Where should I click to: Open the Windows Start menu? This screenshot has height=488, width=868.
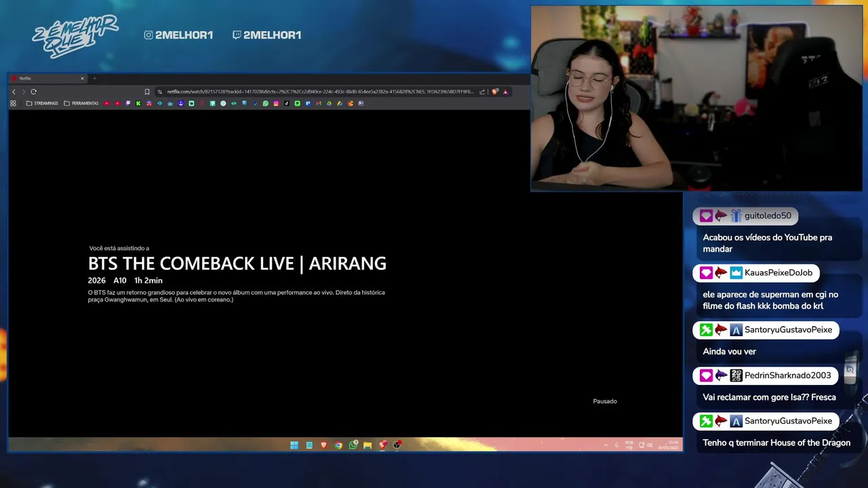pyautogui.click(x=294, y=445)
